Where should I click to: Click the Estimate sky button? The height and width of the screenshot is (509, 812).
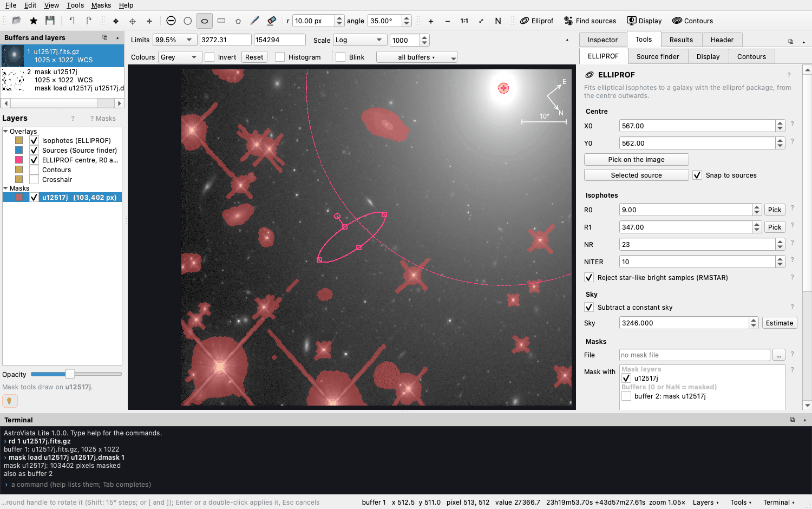(780, 323)
